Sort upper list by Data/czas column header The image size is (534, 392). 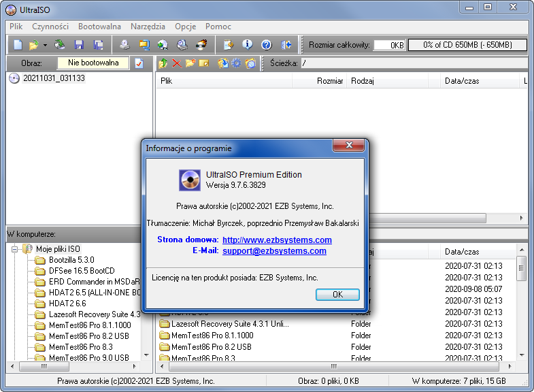tap(478, 81)
